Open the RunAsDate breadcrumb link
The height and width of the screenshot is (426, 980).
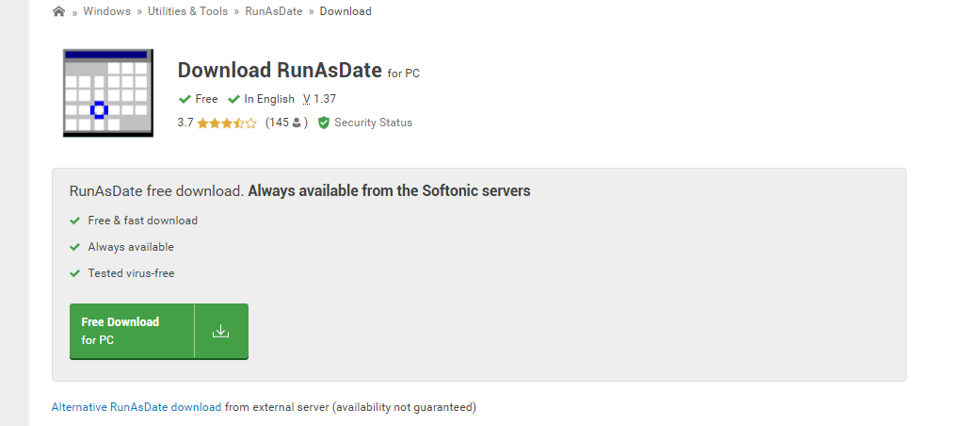(x=274, y=11)
